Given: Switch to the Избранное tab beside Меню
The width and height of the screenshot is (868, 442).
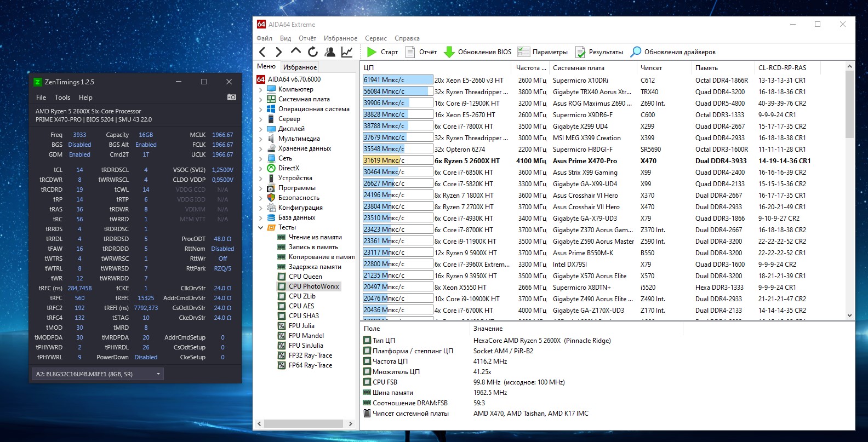Looking at the screenshot, I should (x=300, y=67).
